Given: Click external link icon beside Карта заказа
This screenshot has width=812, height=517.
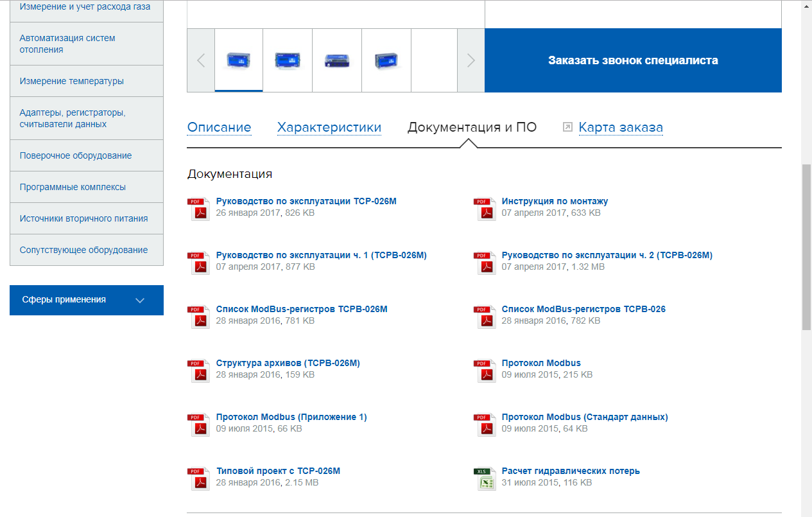Looking at the screenshot, I should pyautogui.click(x=567, y=127).
